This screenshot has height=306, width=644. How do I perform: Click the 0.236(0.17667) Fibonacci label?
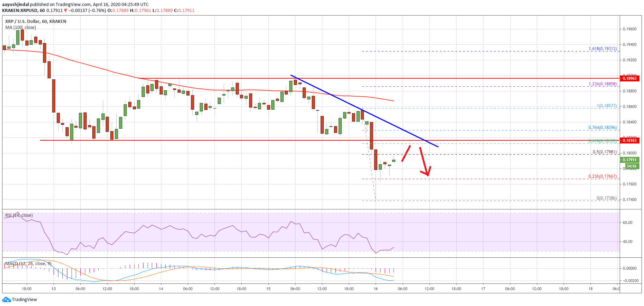[602, 176]
